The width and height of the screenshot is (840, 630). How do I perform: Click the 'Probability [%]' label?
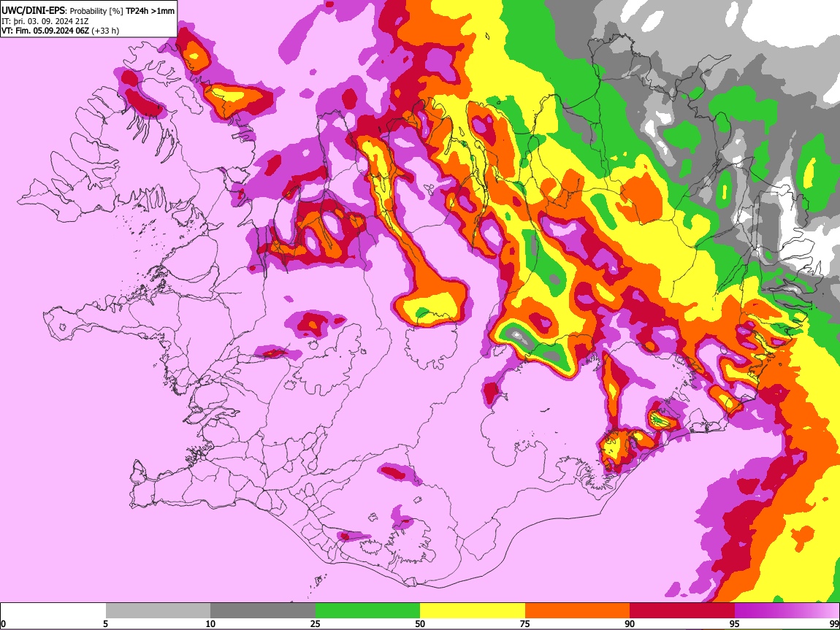pos(96,11)
